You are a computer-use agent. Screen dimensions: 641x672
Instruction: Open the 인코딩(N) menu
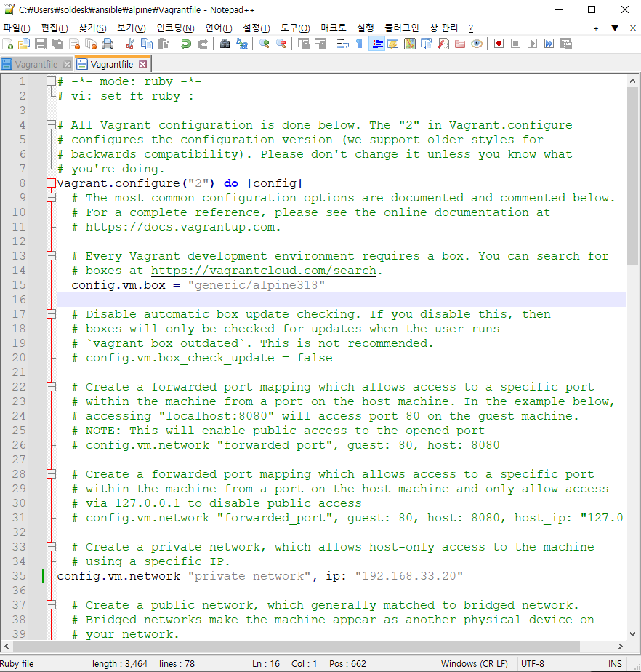click(x=176, y=28)
